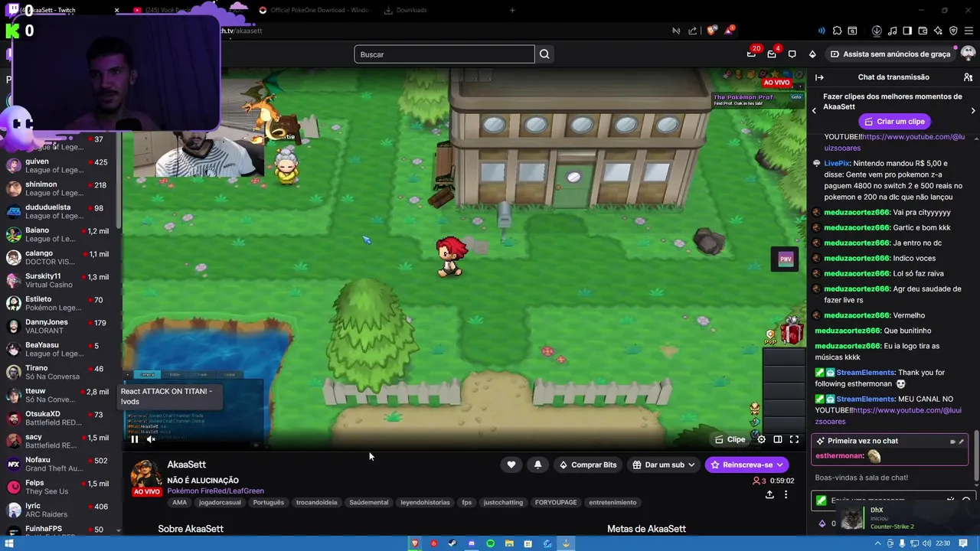
Task: Go to the next chat highlight card
Action: 973,111
